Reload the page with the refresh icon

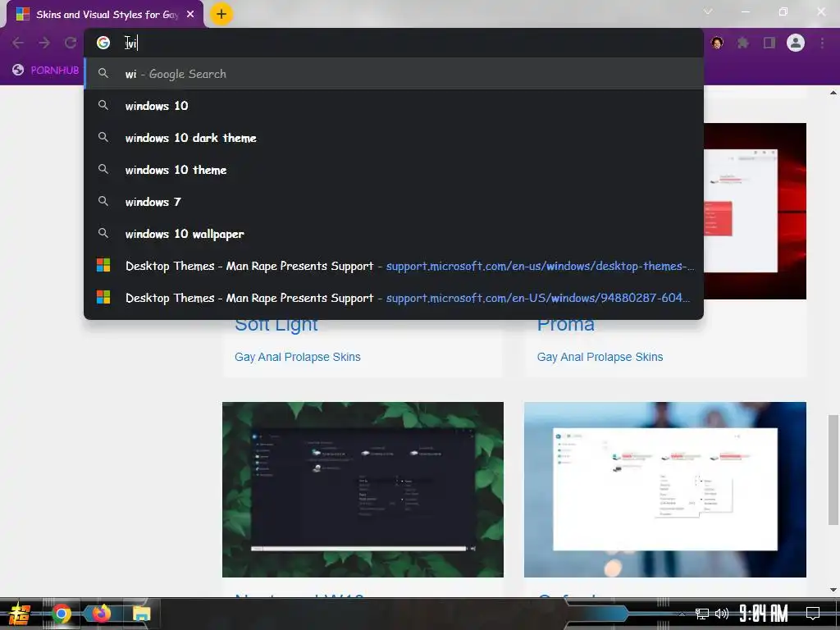pyautogui.click(x=71, y=43)
